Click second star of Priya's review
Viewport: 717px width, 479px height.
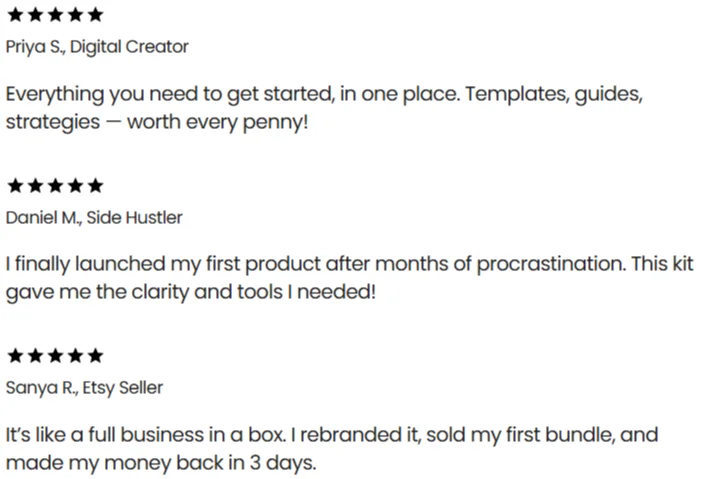(36, 15)
